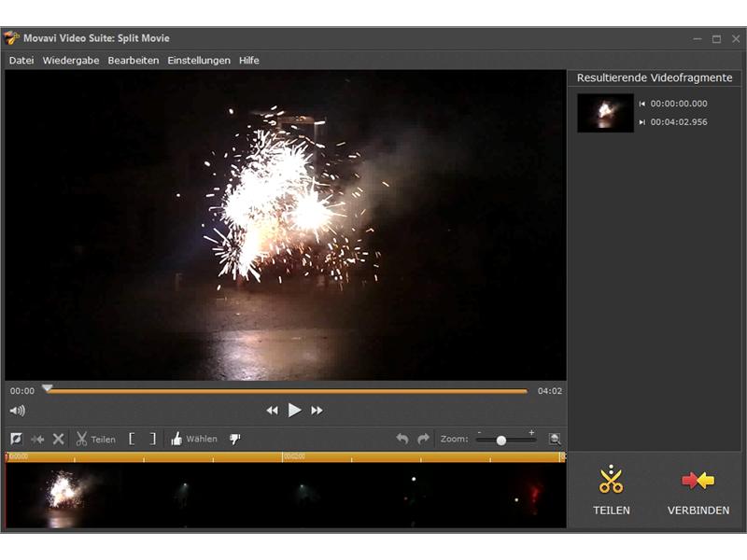Click the Zoom slider handle

pyautogui.click(x=500, y=441)
